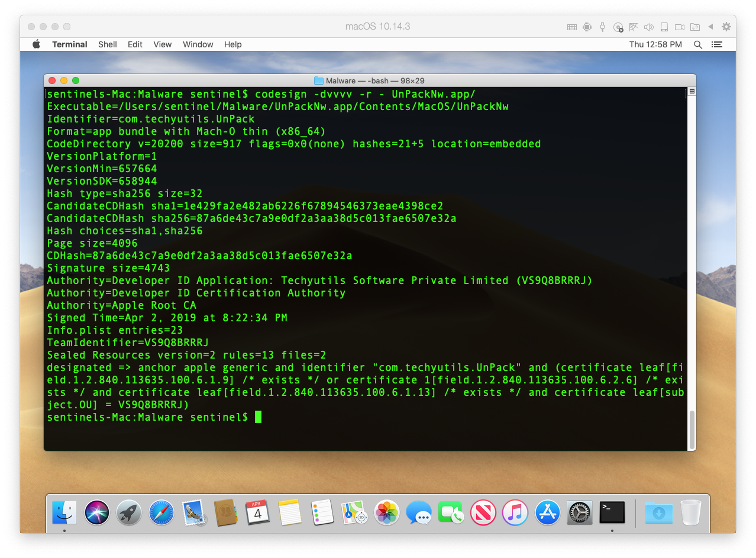756x558 pixels.
Task: Click the Signature size=4743 line
Action: [x=108, y=268]
